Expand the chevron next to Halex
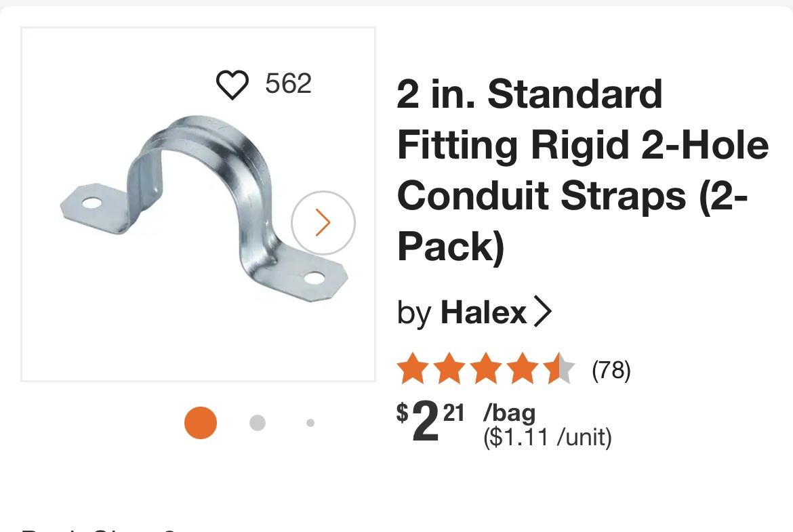Image resolution: width=793 pixels, height=532 pixels. tap(542, 312)
